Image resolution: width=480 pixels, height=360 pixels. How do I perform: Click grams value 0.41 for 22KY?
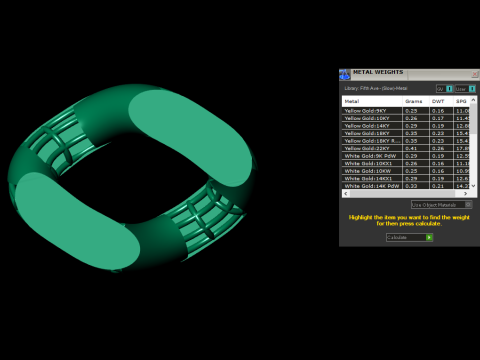pyautogui.click(x=411, y=148)
